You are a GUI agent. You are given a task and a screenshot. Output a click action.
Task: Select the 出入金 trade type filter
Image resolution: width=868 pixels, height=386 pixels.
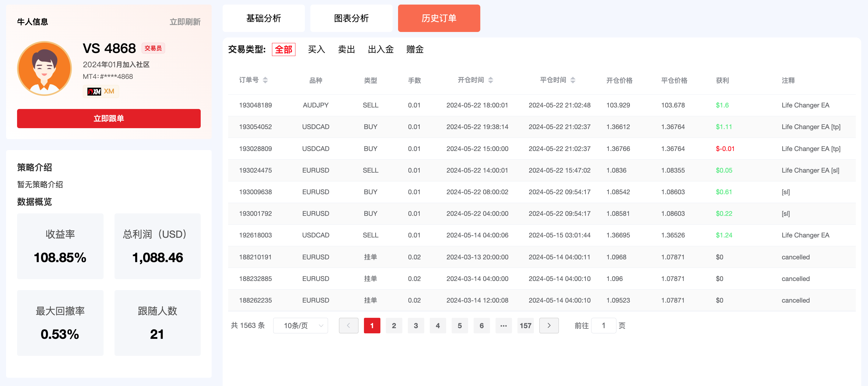click(381, 50)
